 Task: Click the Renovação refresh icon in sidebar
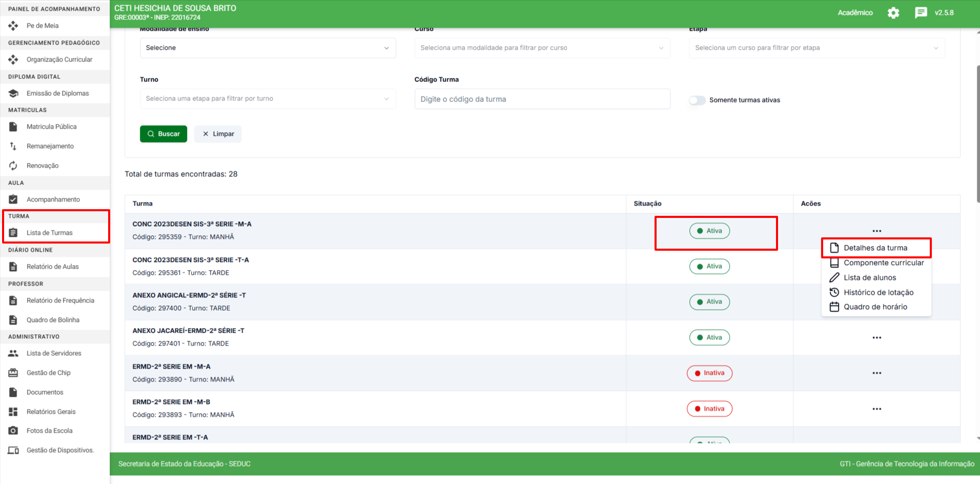point(13,166)
